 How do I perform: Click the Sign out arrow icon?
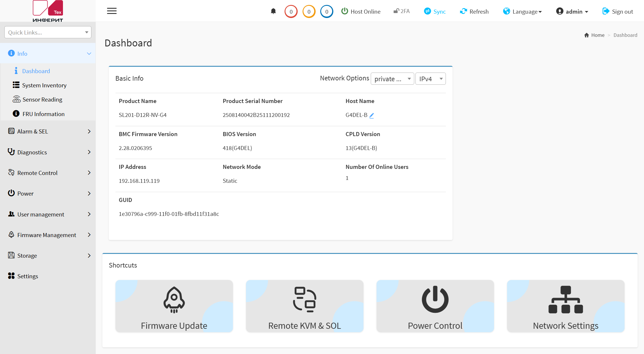(606, 11)
